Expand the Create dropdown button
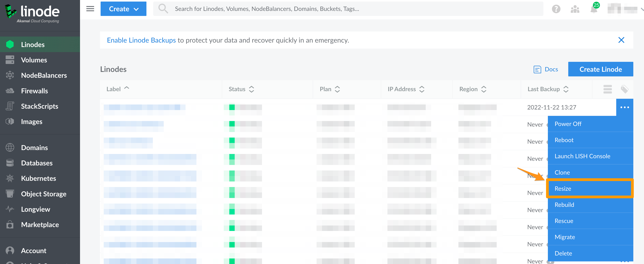This screenshot has width=644, height=264. coord(124,9)
